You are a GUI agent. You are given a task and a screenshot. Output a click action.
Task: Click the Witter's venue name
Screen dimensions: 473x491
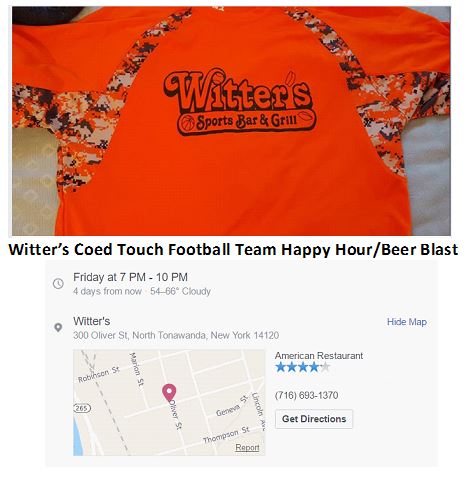[92, 321]
